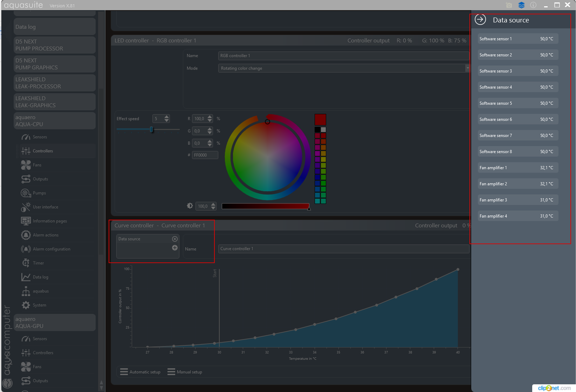Open Fans under AQUA-CPU
Screen dimensions: 576x392
37,165
